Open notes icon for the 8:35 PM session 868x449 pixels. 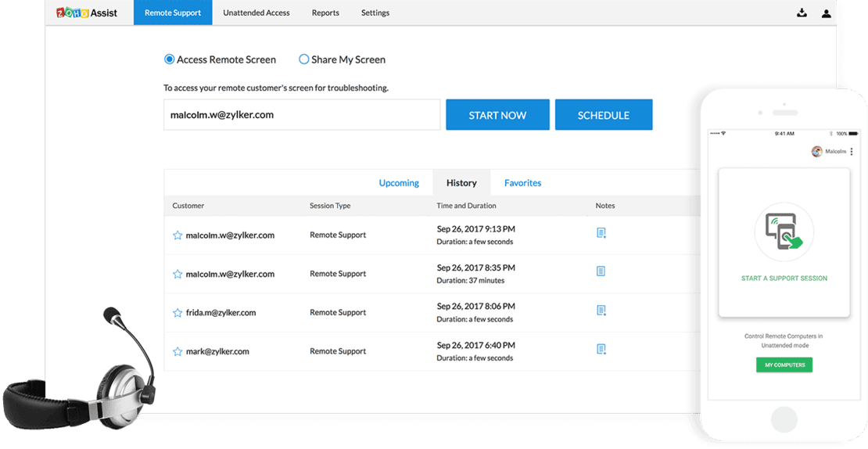pyautogui.click(x=601, y=271)
